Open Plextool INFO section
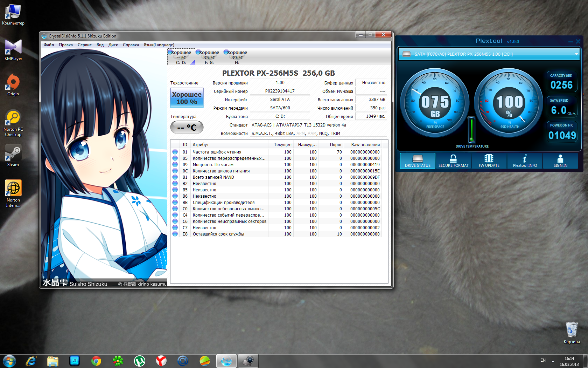The width and height of the screenshot is (588, 368). click(x=525, y=161)
